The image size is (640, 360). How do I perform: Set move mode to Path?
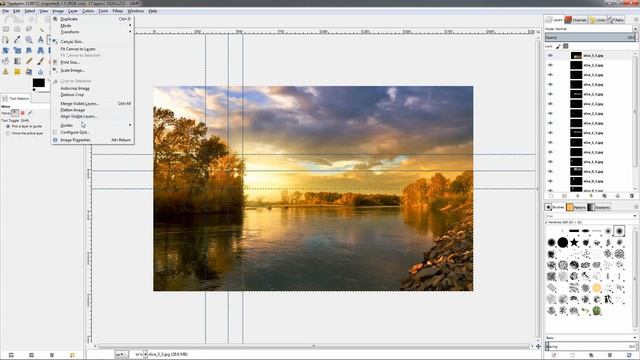(30, 113)
